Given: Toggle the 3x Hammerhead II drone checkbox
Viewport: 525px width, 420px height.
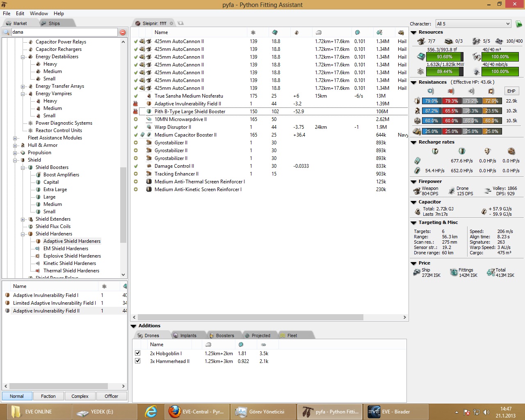Looking at the screenshot, I should (138, 361).
